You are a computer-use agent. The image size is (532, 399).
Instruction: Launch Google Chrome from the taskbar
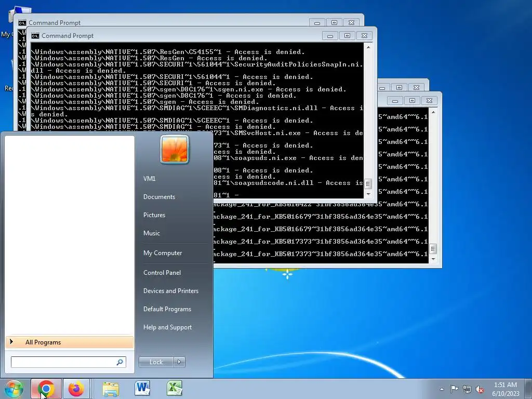point(46,389)
